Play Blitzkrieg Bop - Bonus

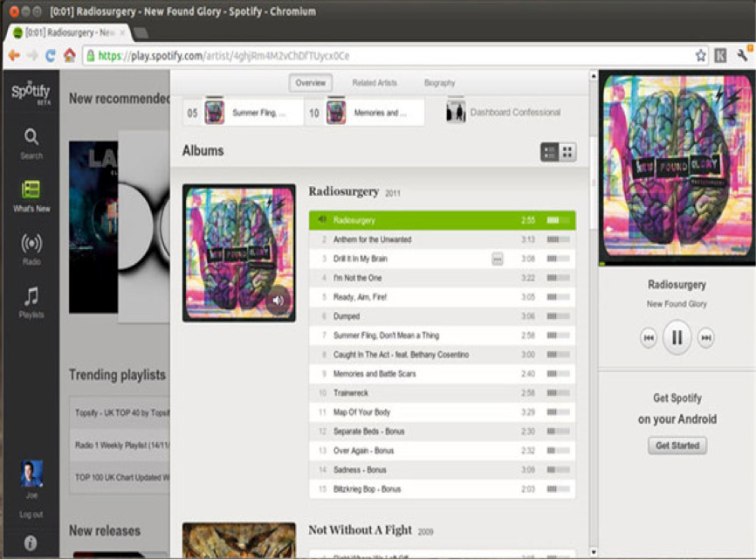[x=442, y=489]
